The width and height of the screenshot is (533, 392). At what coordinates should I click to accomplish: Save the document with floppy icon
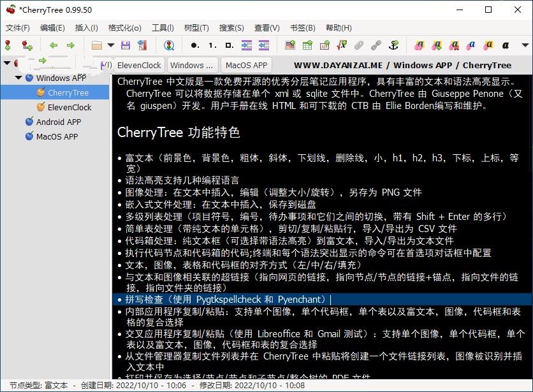[x=126, y=45]
